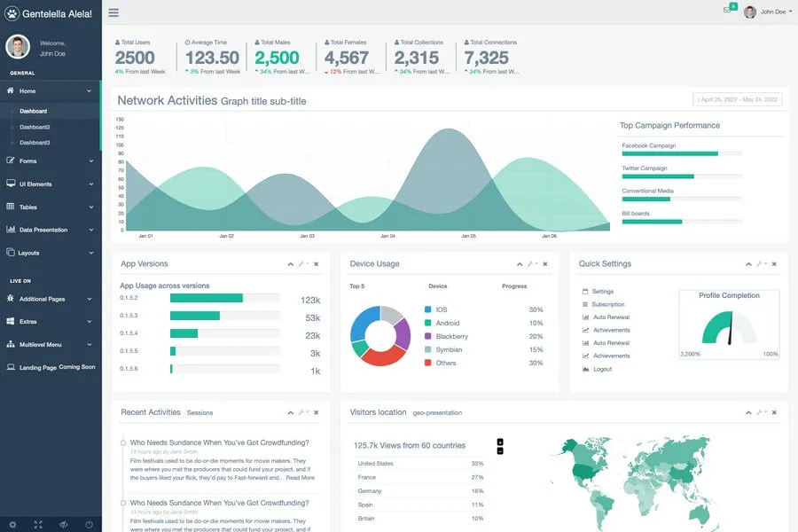Close the App Versions panel
Viewport: 798px width, 532px height.
click(x=317, y=264)
